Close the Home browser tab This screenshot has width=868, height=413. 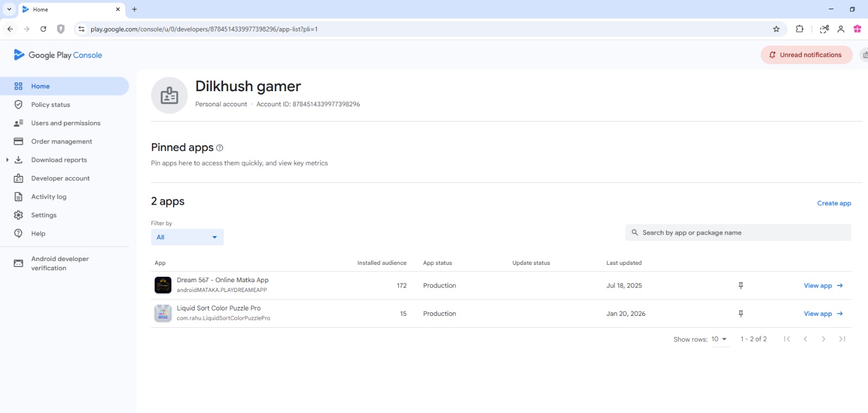point(118,9)
